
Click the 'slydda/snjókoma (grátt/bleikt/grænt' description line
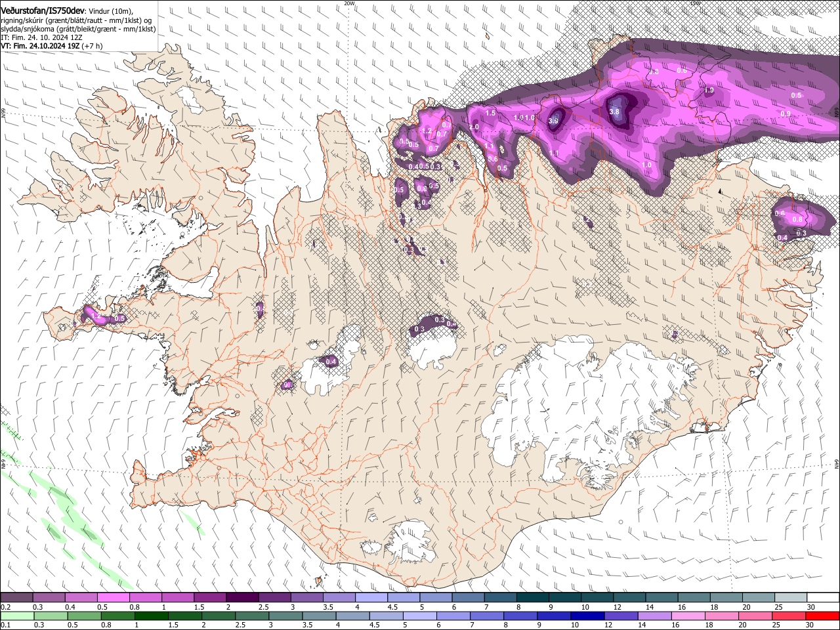point(78,29)
